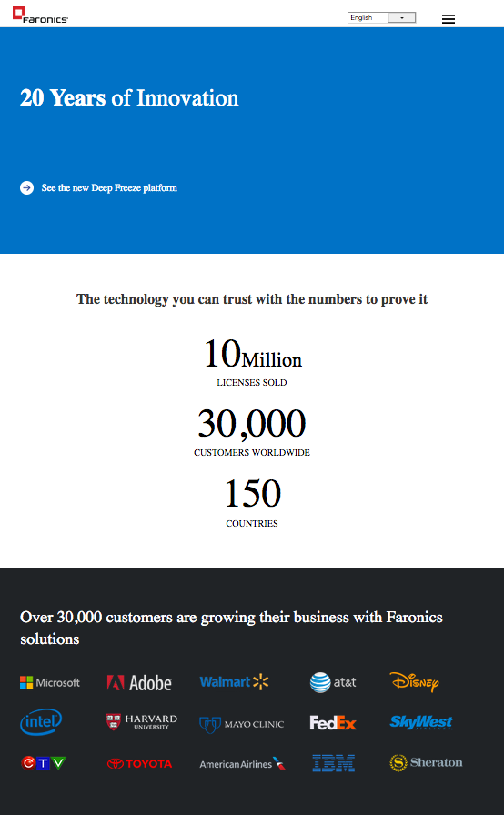Screen dimensions: 504x815
Task: Click the Mayo Clinic logo
Action: [x=242, y=724]
